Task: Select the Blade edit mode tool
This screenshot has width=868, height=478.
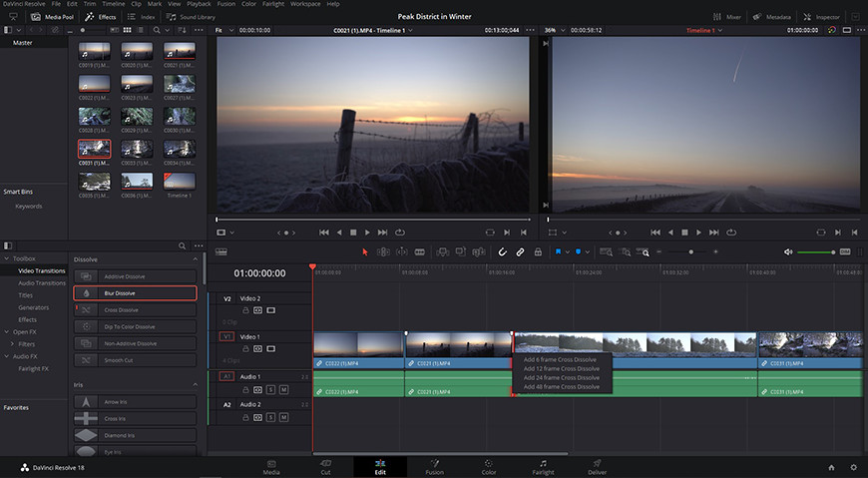Action: point(420,252)
